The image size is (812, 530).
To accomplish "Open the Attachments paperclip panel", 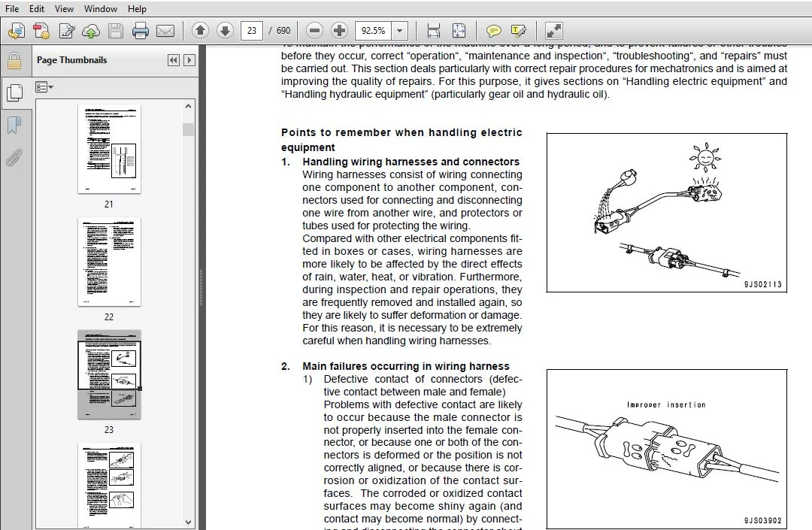I will tap(14, 157).
